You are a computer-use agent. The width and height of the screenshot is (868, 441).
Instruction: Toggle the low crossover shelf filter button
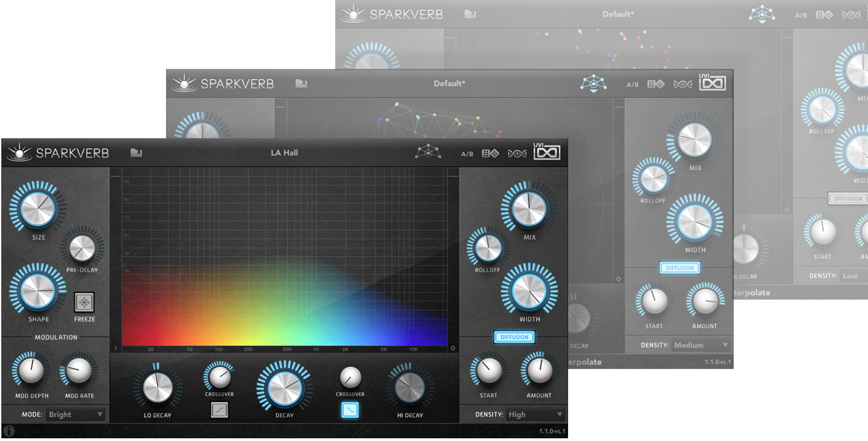pos(219,409)
